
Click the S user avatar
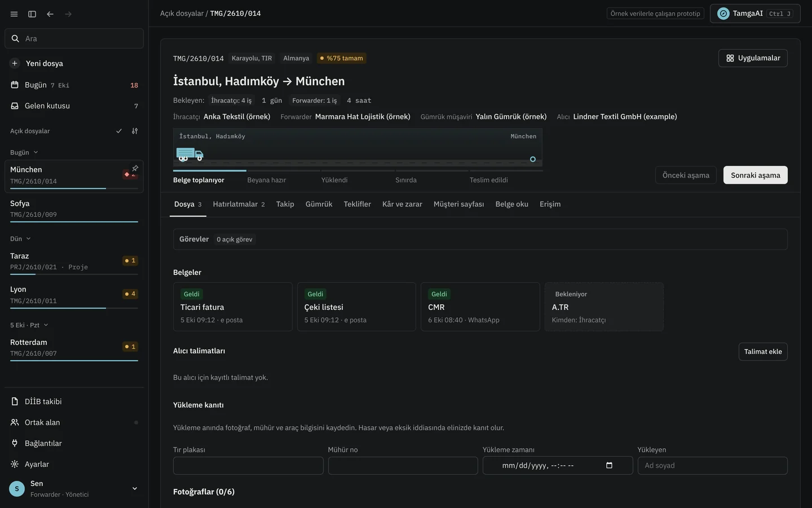[17, 489]
